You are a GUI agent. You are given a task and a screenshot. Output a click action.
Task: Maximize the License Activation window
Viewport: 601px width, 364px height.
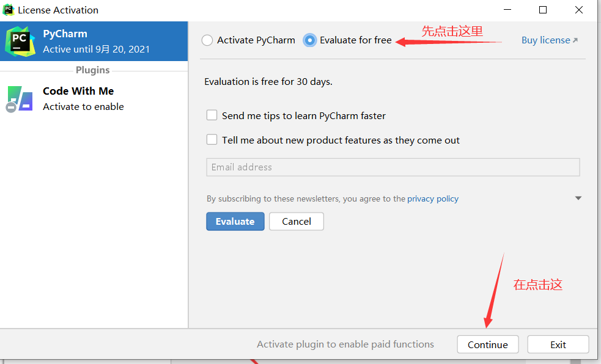[543, 10]
